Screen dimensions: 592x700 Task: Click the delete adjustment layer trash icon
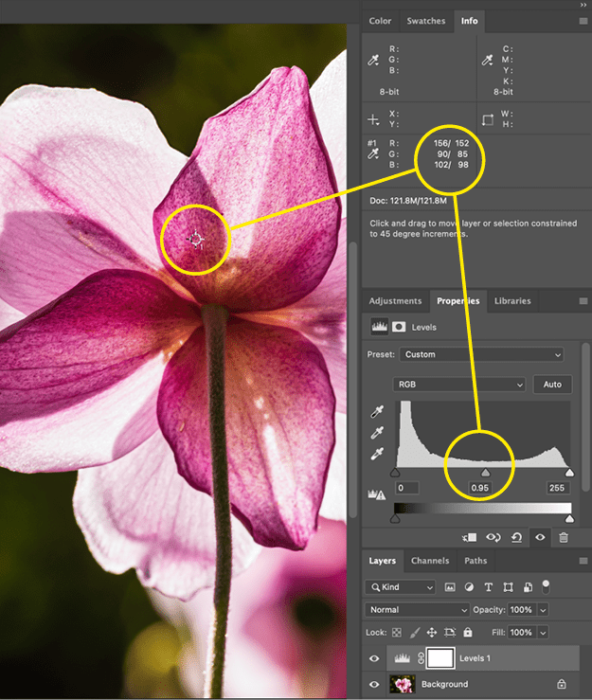(564, 537)
